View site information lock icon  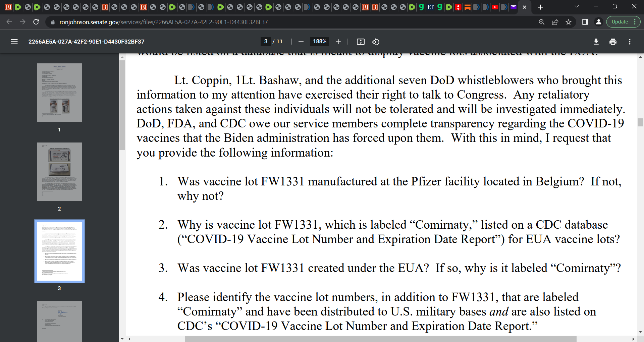point(53,22)
